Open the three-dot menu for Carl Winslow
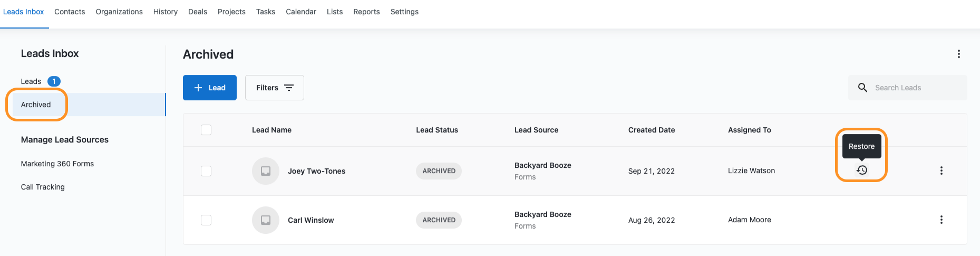Viewport: 980px width, 256px height. click(941, 220)
